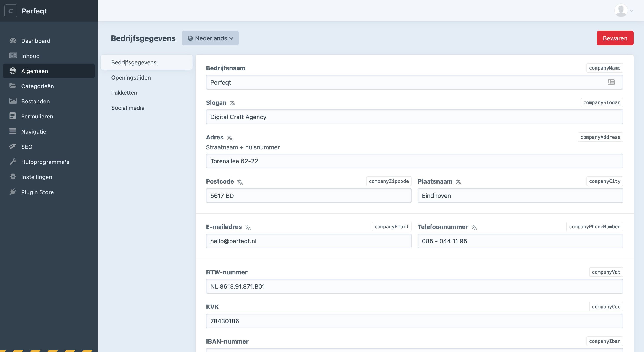Click the companyAddress handle badge

600,137
